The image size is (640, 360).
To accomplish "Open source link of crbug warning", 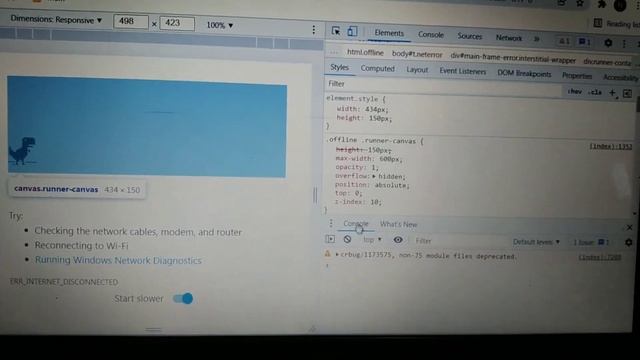I will tap(600, 257).
